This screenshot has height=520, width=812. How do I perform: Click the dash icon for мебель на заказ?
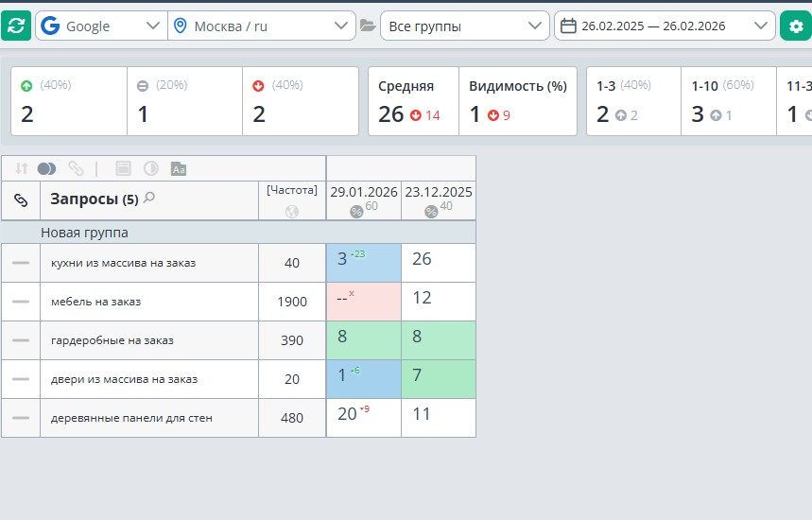point(21,302)
